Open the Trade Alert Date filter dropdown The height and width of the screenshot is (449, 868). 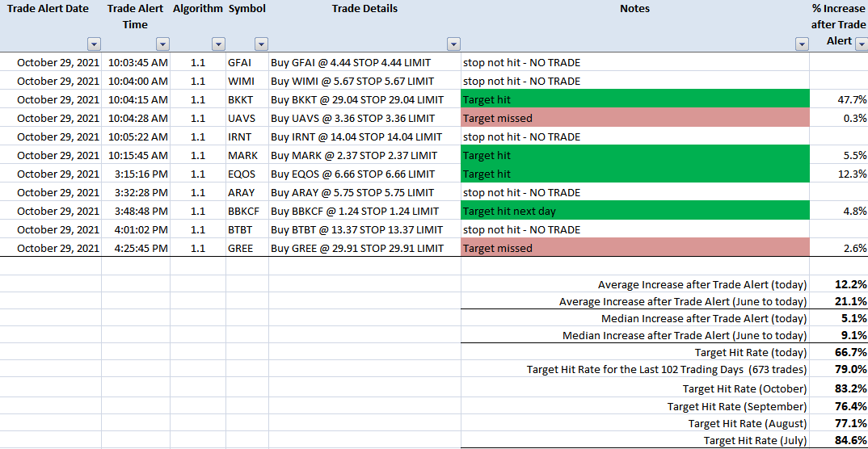[x=94, y=44]
